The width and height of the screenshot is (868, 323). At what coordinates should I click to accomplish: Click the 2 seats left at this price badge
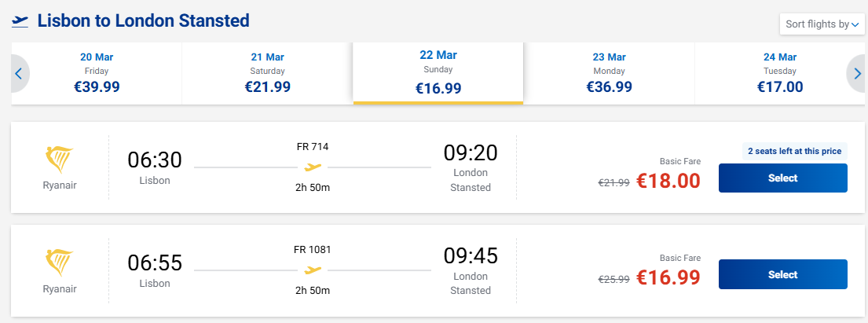[x=793, y=151]
